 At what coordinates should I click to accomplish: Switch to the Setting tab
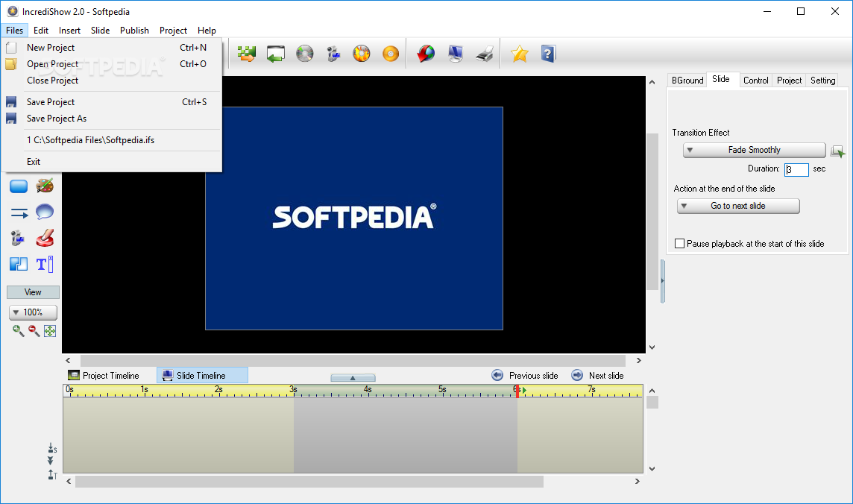coord(822,81)
